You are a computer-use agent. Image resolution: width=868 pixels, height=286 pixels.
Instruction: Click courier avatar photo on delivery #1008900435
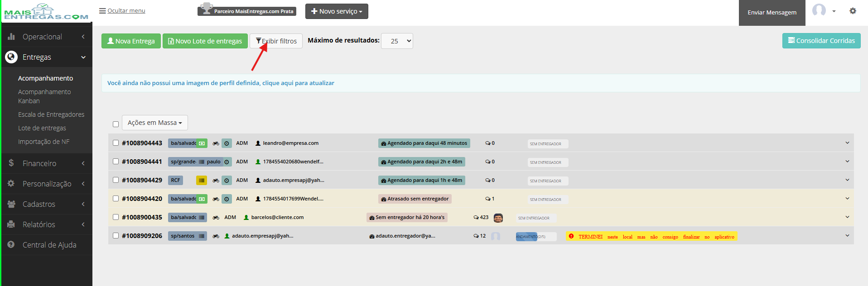point(498,218)
